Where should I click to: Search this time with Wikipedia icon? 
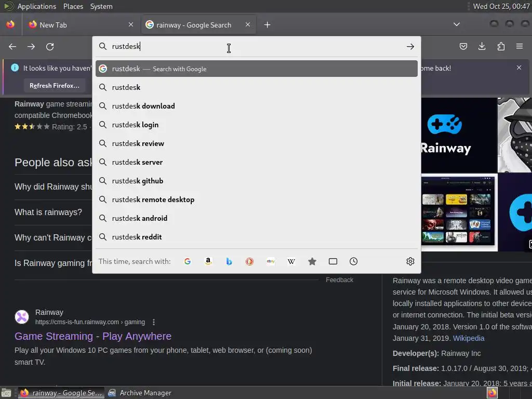coord(291,261)
